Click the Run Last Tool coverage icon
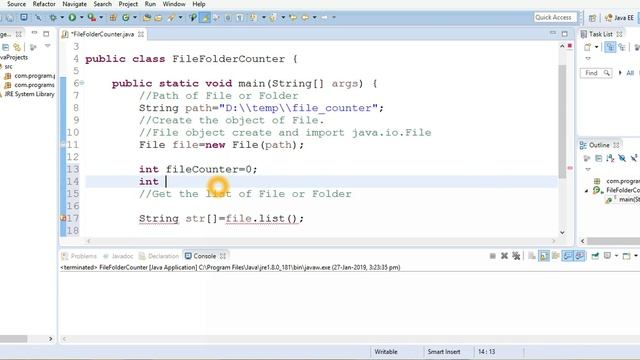The height and width of the screenshot is (360, 640). [x=92, y=18]
